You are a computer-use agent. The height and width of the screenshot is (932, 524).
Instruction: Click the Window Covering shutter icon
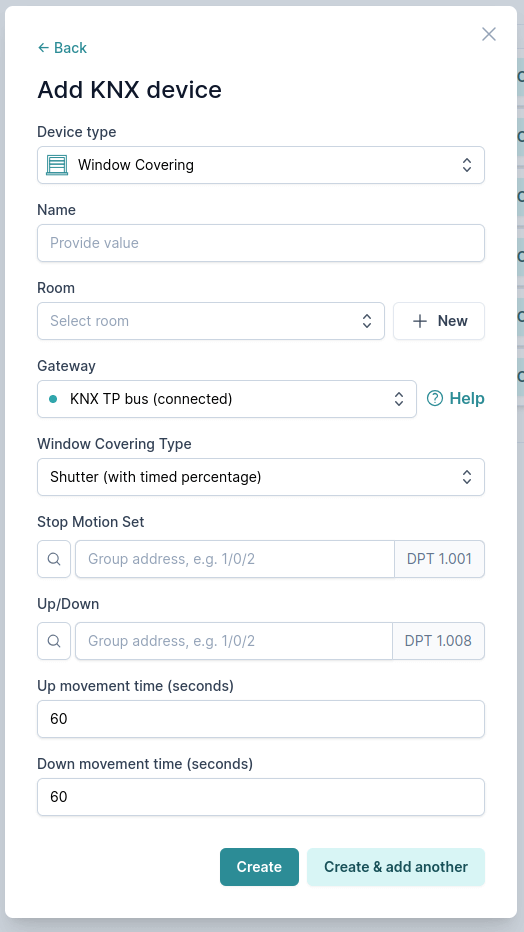[58, 165]
